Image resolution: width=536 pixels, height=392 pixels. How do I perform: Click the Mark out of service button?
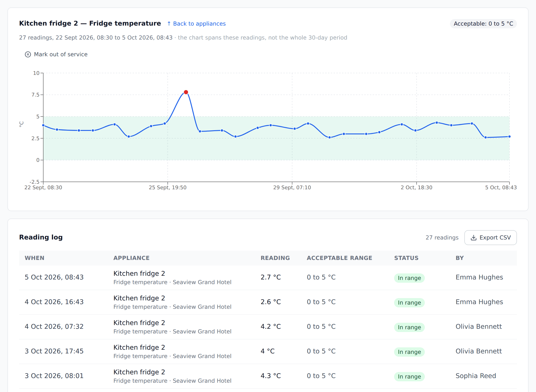tap(56, 54)
